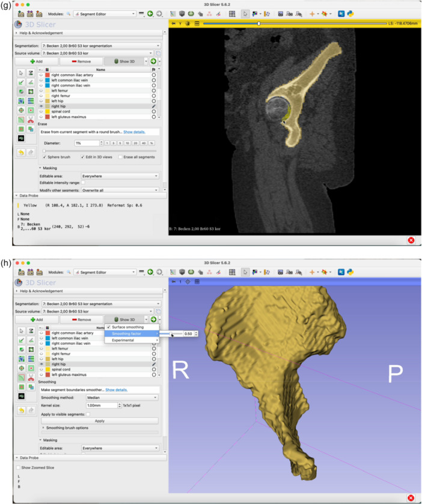Screen dimensions: 422x504
Task: Enable Editable intensity range checkbox
Action: click(x=84, y=183)
